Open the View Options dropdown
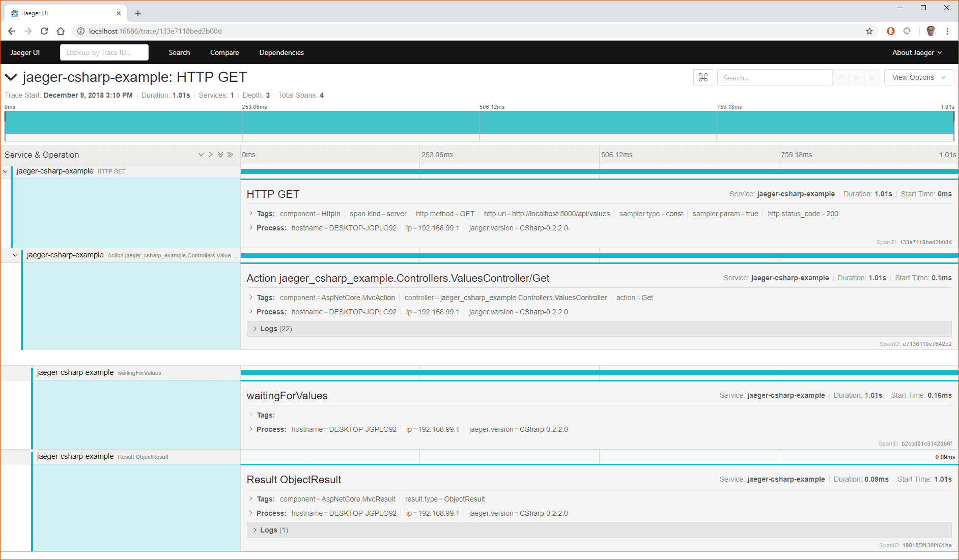The height and width of the screenshot is (560, 959). (919, 77)
